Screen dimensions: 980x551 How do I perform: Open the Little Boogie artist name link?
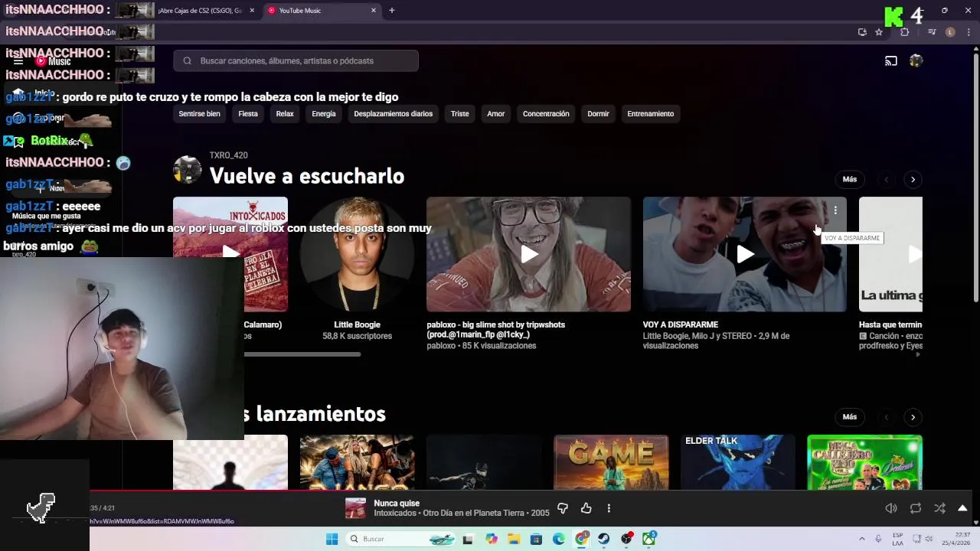click(x=357, y=324)
